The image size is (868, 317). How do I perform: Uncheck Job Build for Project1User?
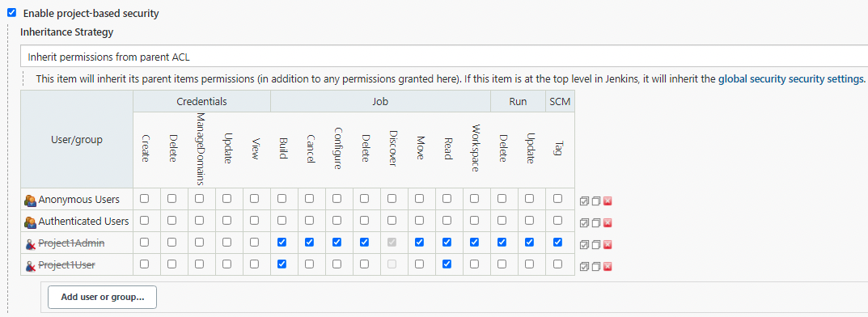[282, 264]
